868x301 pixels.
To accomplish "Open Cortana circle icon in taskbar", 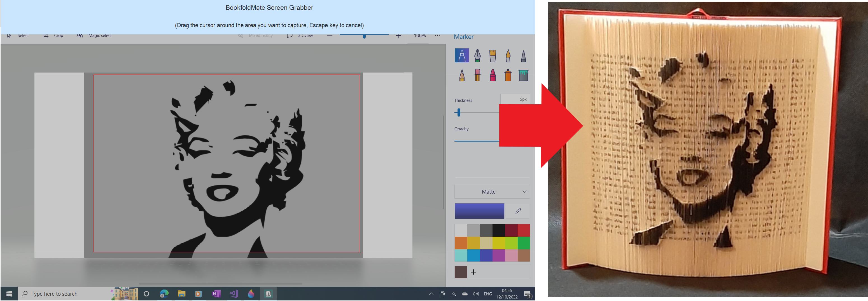I will point(146,294).
